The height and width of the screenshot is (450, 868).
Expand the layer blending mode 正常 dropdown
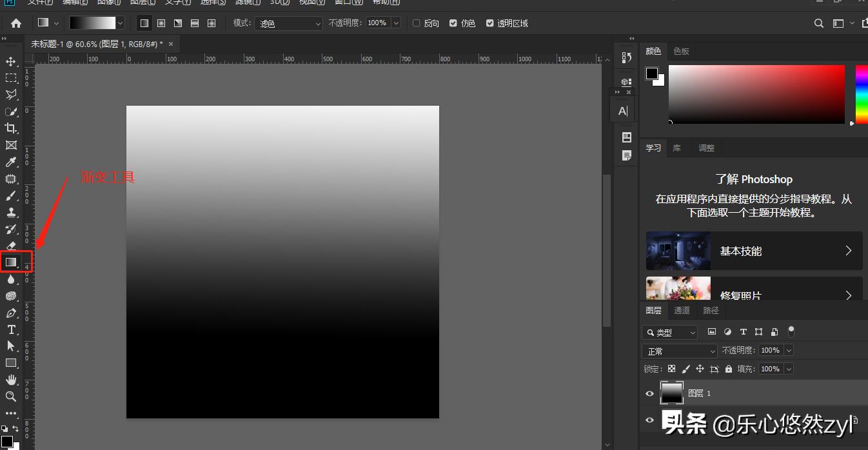(x=680, y=351)
